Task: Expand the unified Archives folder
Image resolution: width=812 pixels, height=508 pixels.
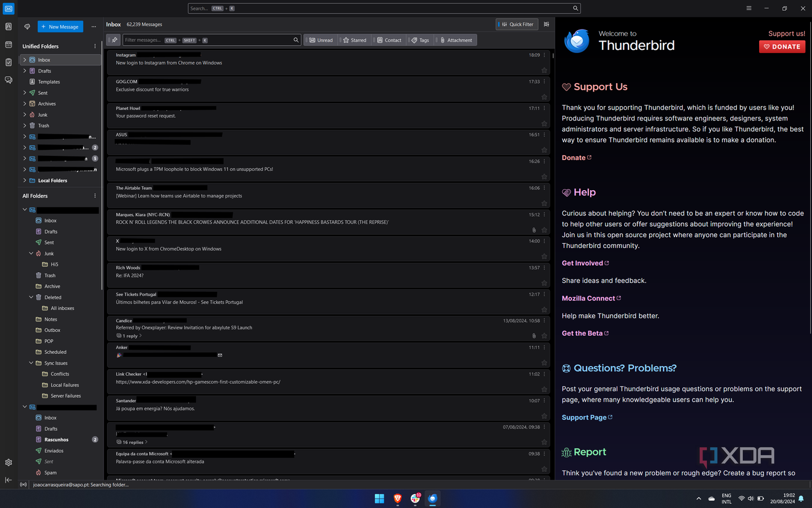Action: [25, 104]
